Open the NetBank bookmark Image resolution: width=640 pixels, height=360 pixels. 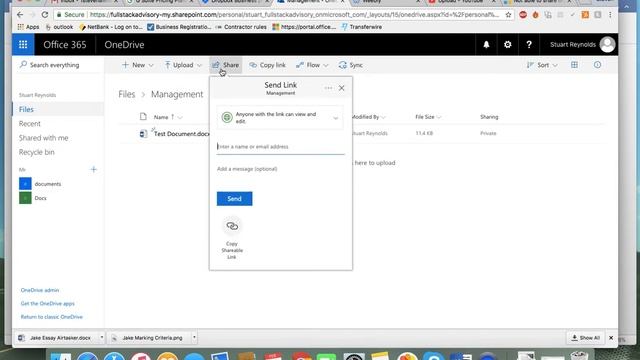pos(111,27)
